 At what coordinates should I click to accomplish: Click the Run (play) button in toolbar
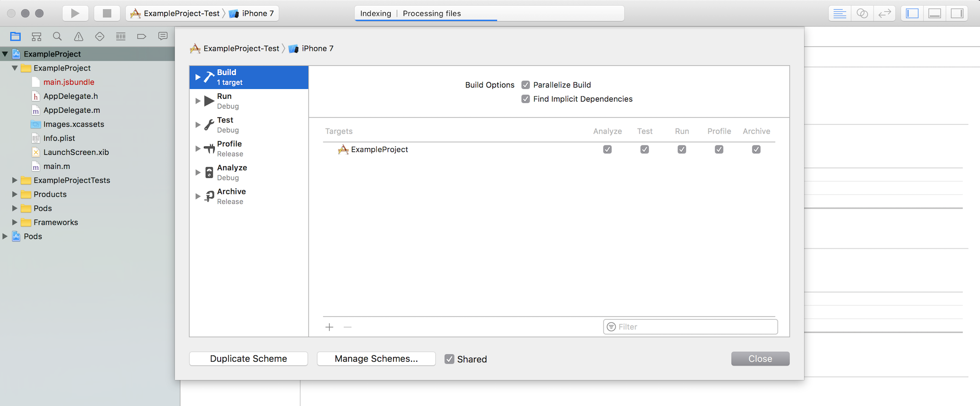pyautogui.click(x=75, y=13)
